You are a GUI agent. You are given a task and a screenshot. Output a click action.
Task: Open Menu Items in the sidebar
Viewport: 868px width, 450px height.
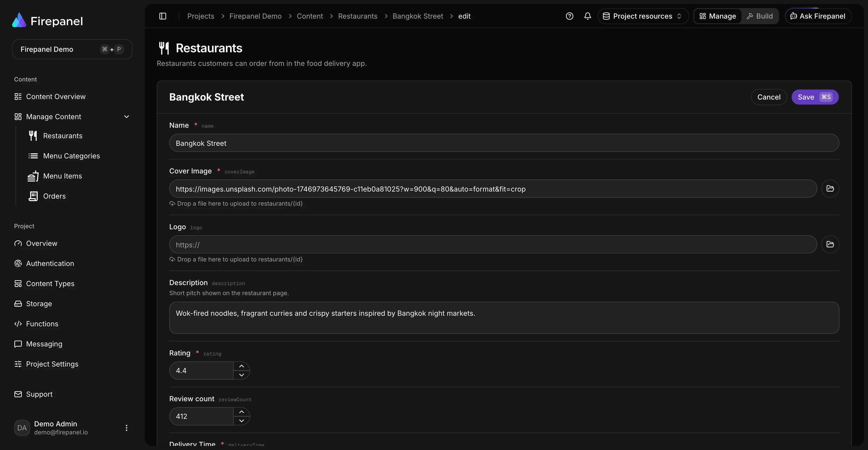(55, 176)
